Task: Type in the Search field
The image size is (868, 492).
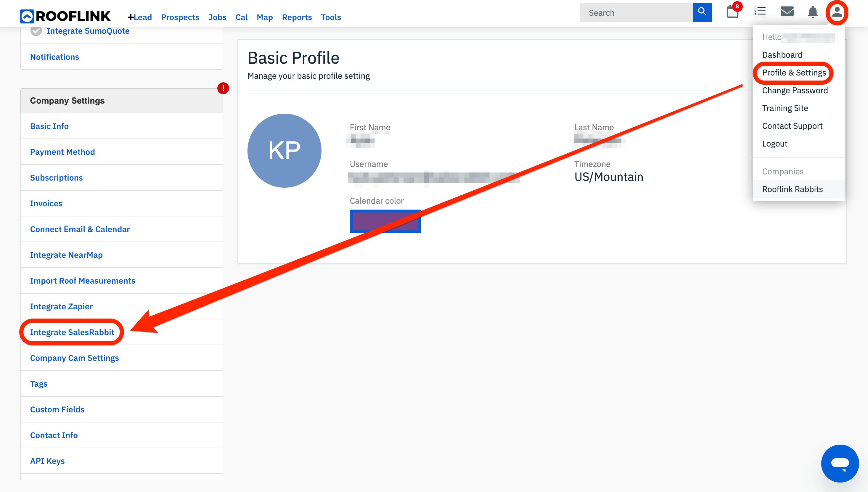Action: [636, 12]
